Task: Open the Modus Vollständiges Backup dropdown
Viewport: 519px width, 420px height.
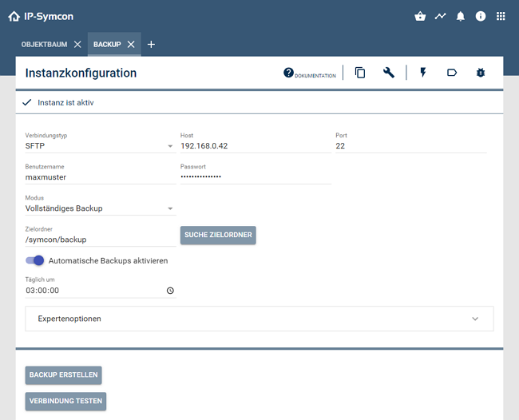Action: (100, 208)
